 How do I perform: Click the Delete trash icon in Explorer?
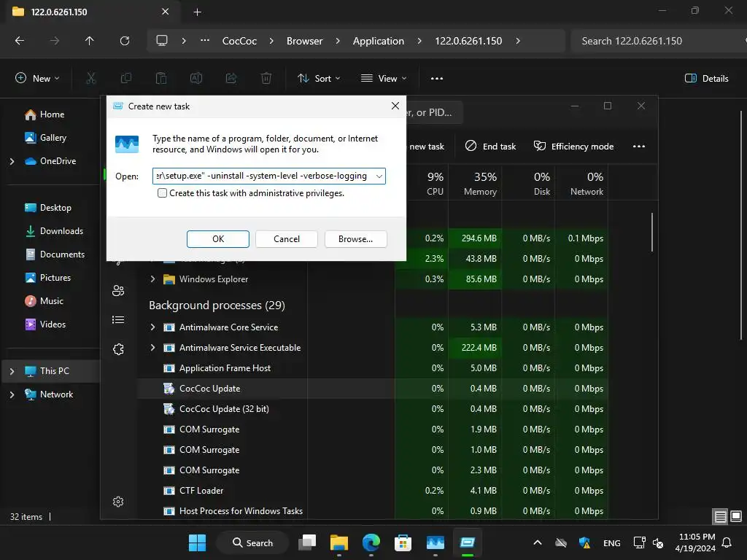tap(266, 78)
